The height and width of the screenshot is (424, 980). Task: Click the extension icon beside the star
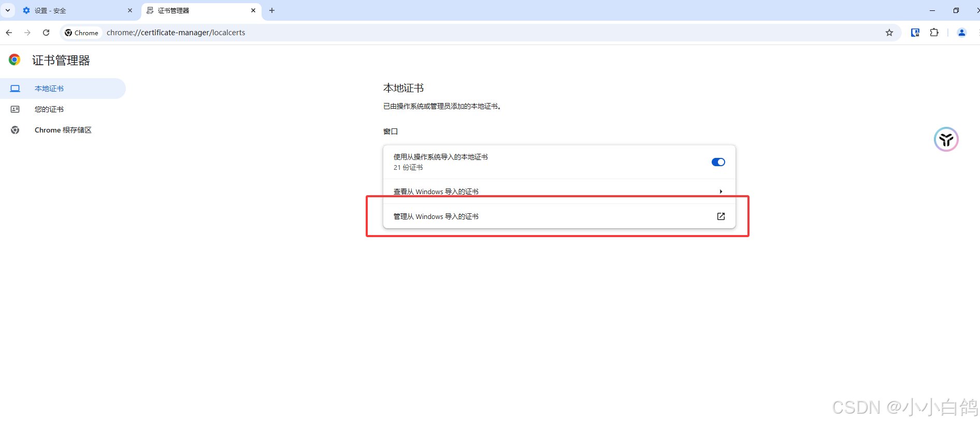click(915, 33)
